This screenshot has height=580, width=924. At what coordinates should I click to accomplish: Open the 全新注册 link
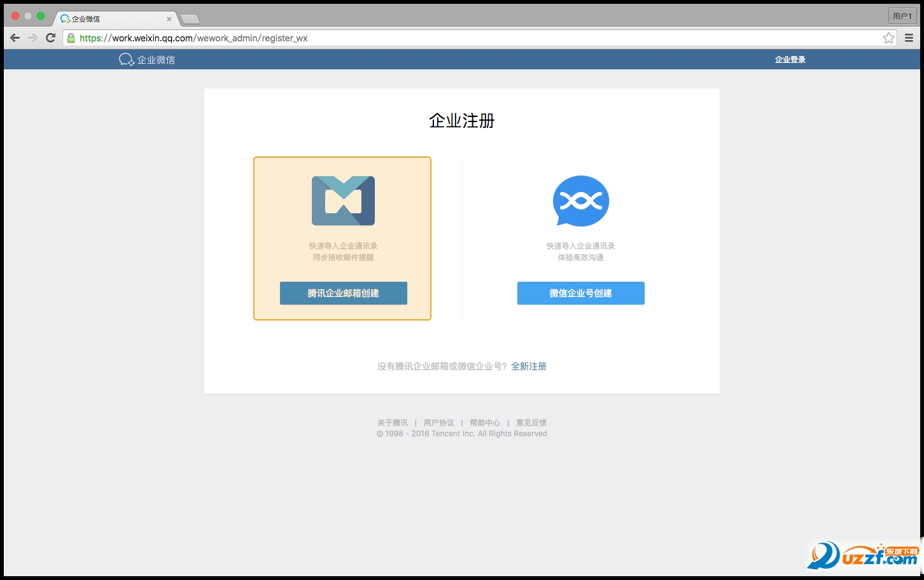[x=529, y=366]
